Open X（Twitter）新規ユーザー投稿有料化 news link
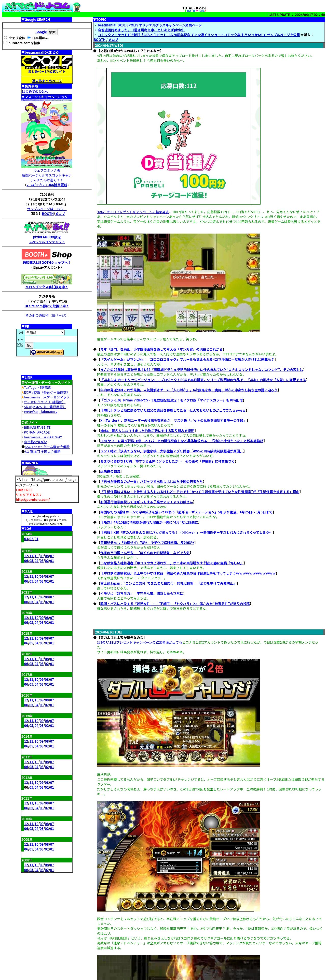The image size is (327, 980). (174, 420)
